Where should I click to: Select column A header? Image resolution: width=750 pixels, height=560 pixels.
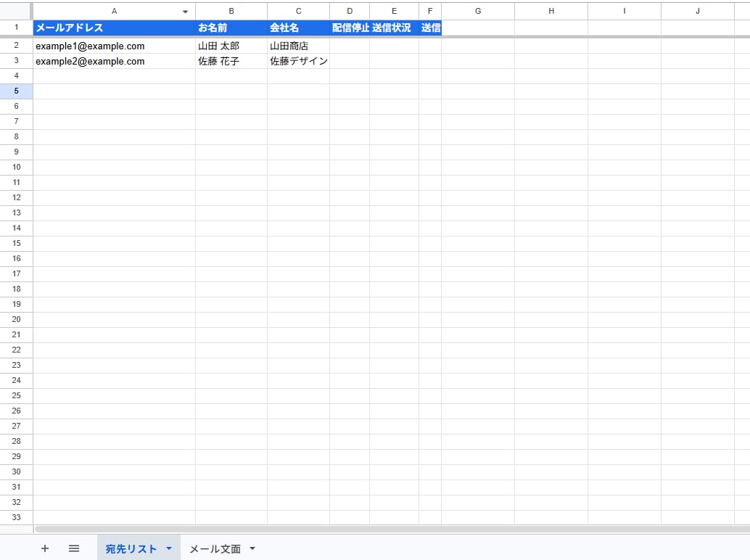point(114,11)
